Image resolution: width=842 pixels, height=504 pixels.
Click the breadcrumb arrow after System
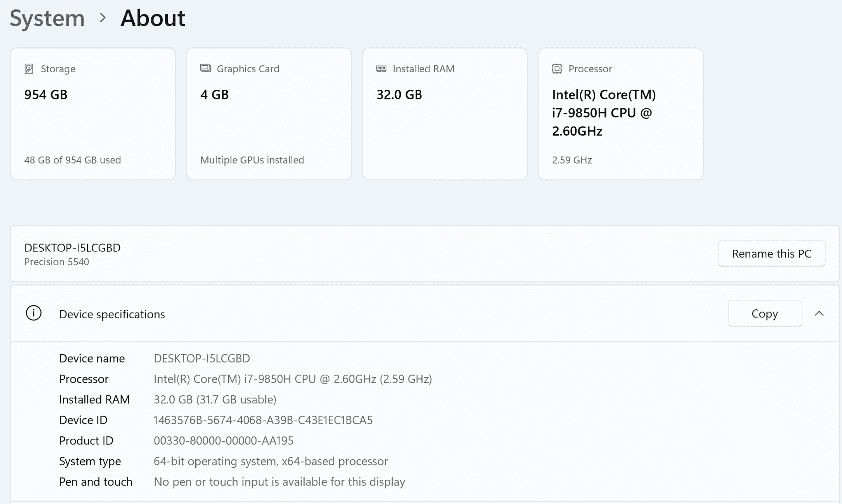[x=103, y=18]
